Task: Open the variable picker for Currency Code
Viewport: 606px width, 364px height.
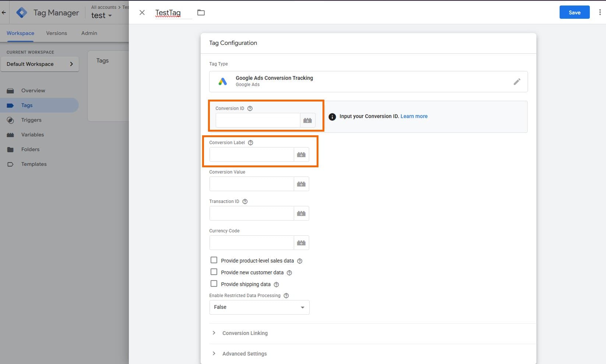Action: point(302,243)
